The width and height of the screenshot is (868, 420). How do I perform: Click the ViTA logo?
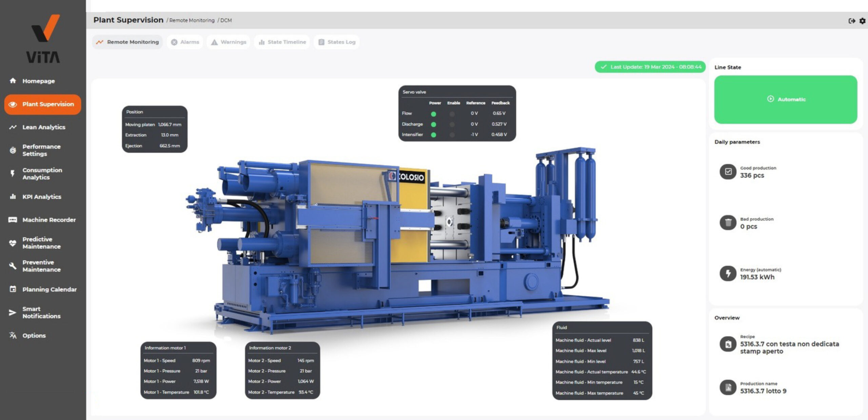point(43,39)
